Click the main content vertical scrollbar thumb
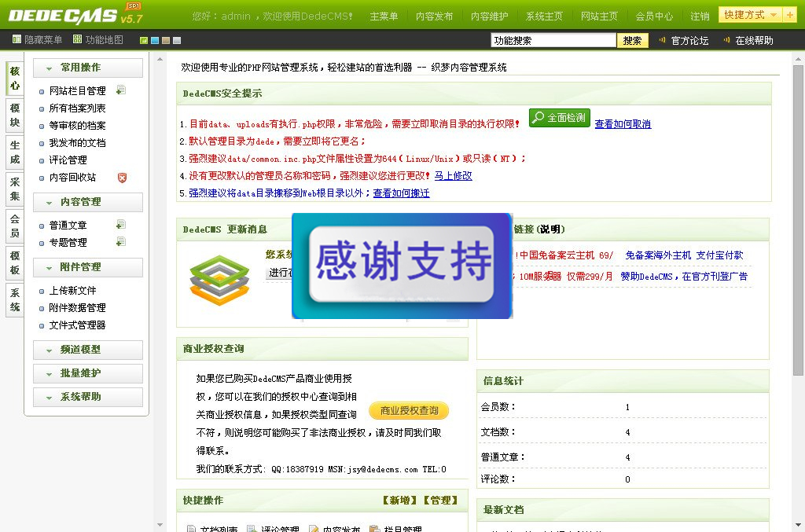The width and height of the screenshot is (805, 532). [798, 221]
